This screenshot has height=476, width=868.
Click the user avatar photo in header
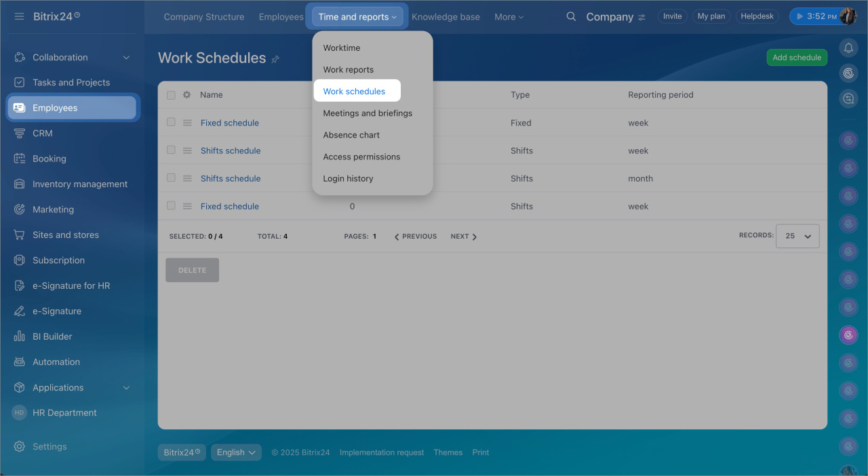pos(848,16)
